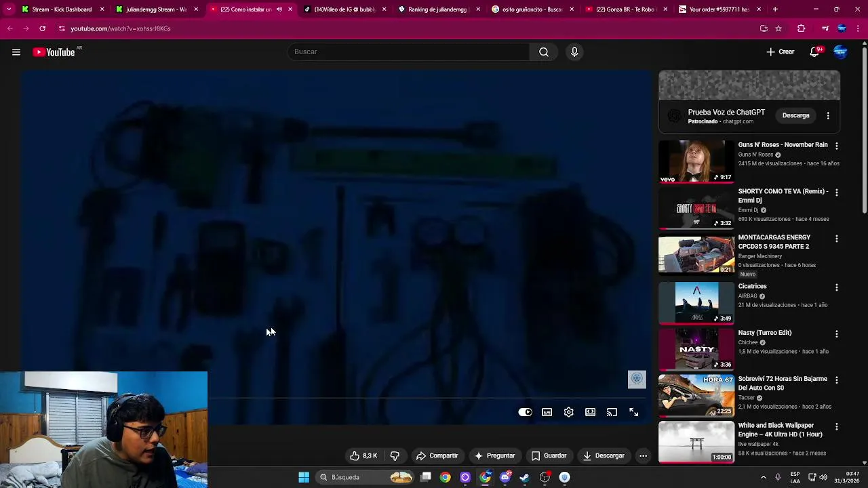868x488 pixels.
Task: Open the browser extensions puzzle icon
Action: tap(802, 28)
